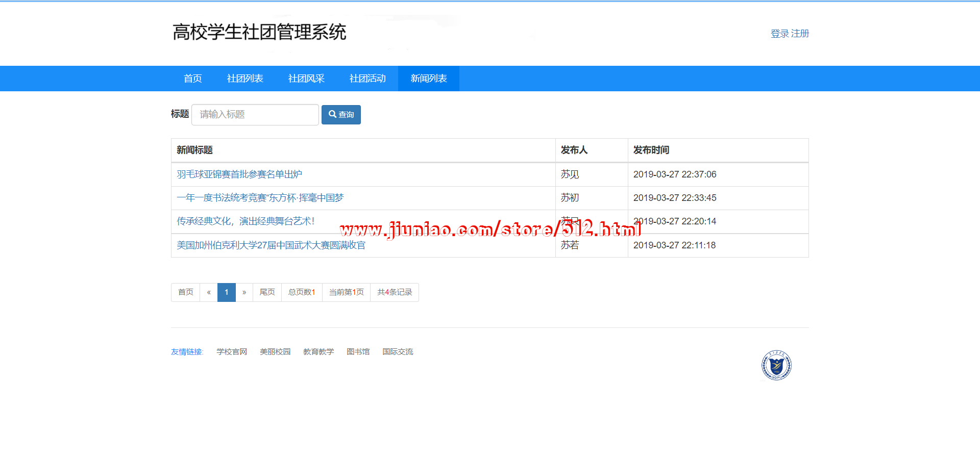
Task: Click the school emblem logo in footer
Action: [776, 365]
